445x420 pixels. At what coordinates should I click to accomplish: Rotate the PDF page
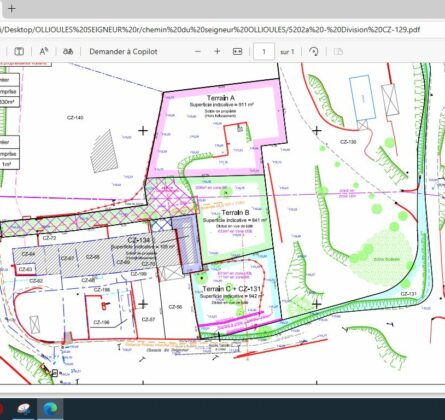pyautogui.click(x=314, y=52)
